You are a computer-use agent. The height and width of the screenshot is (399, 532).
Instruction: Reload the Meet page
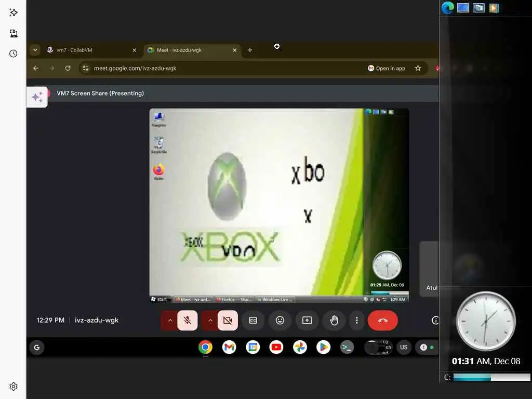coord(68,68)
